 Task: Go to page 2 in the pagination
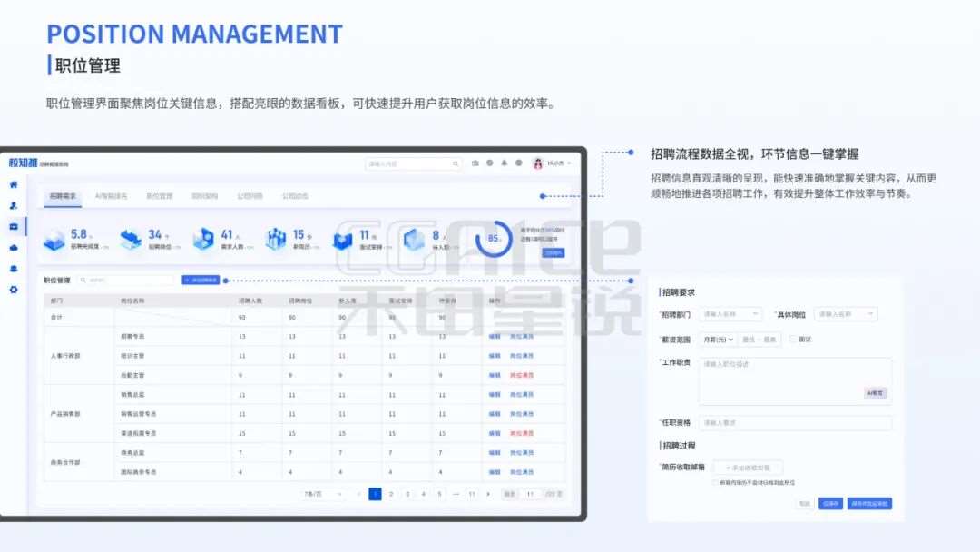[x=391, y=494]
